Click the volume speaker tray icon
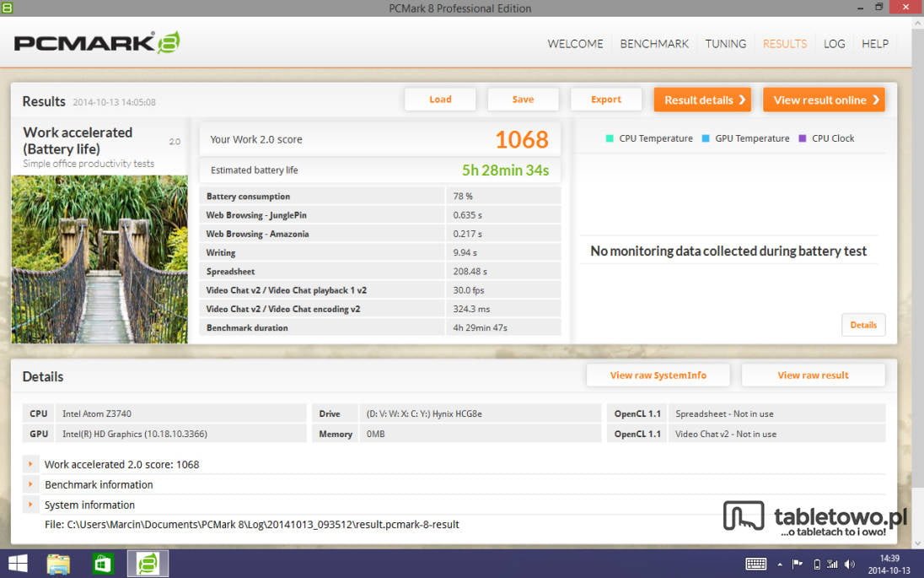 pyautogui.click(x=850, y=564)
